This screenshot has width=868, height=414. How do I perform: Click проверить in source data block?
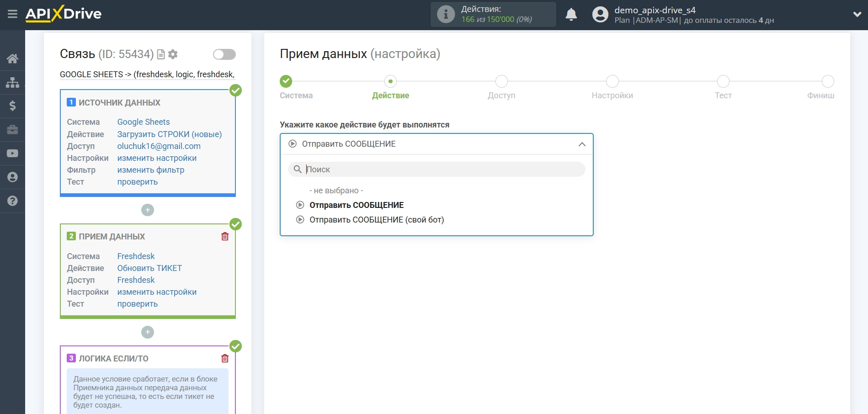[138, 182]
